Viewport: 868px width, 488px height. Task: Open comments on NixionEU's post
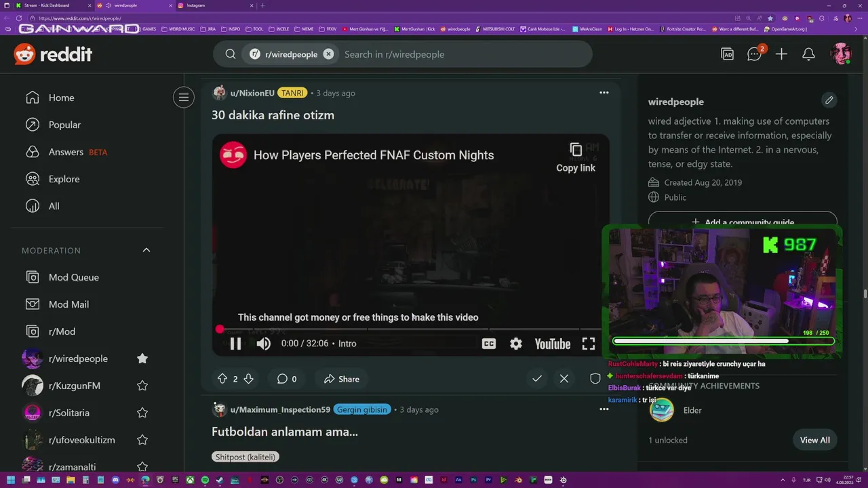click(x=287, y=379)
